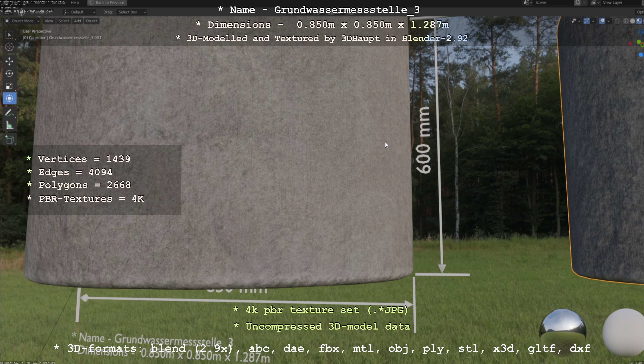The width and height of the screenshot is (644, 364).
Task: Expand the gizmo options dropdown arrow
Action: click(x=593, y=21)
